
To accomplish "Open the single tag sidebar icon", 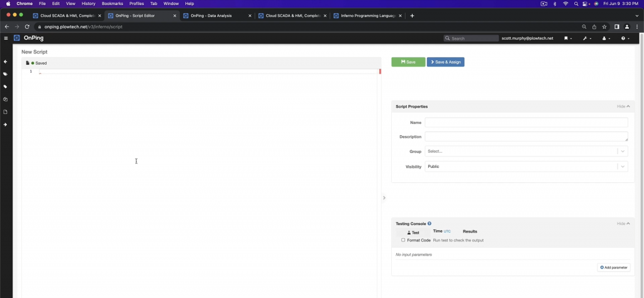I will click(x=5, y=87).
